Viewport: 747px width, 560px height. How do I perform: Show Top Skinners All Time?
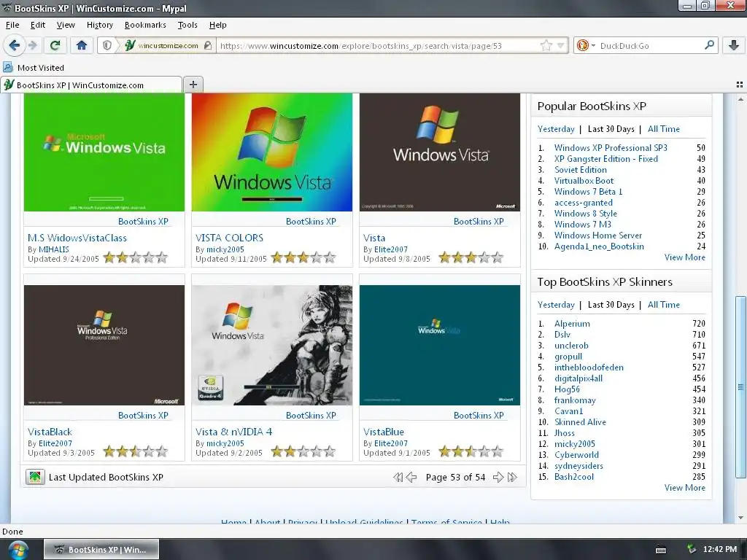pos(664,304)
